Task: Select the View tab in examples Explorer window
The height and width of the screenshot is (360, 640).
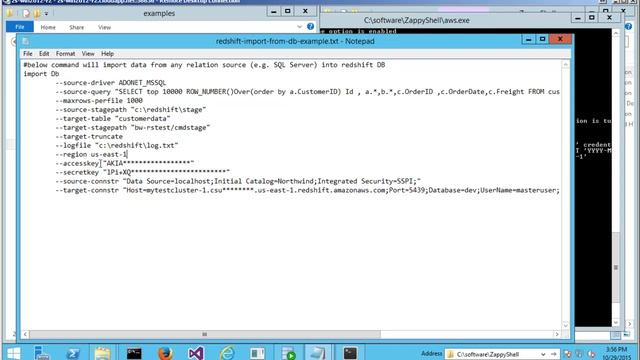Action: coord(104,27)
